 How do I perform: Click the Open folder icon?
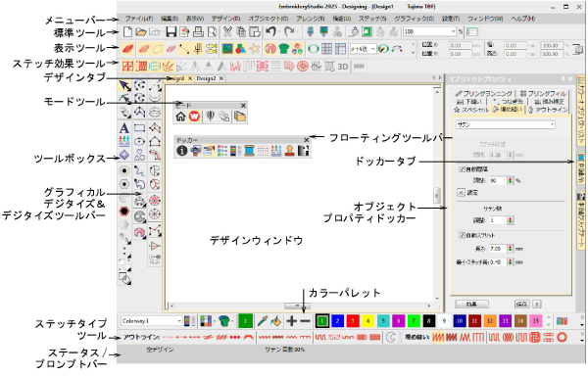141,32
